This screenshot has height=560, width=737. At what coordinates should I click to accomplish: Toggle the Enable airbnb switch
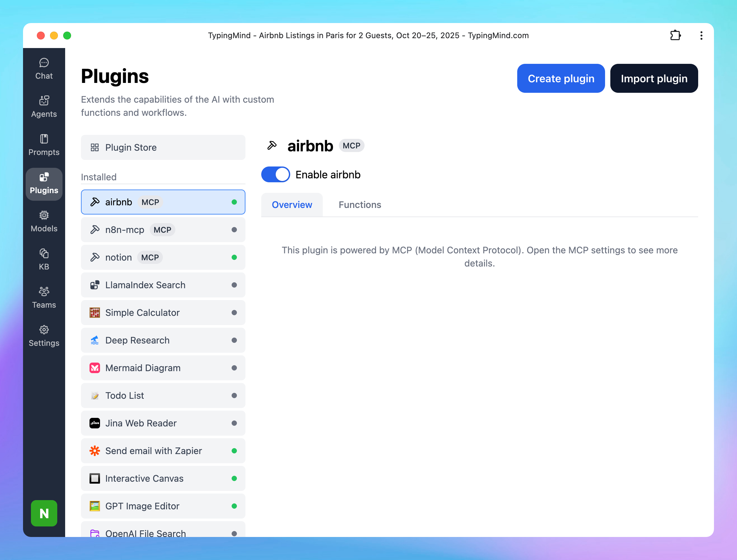tap(275, 175)
